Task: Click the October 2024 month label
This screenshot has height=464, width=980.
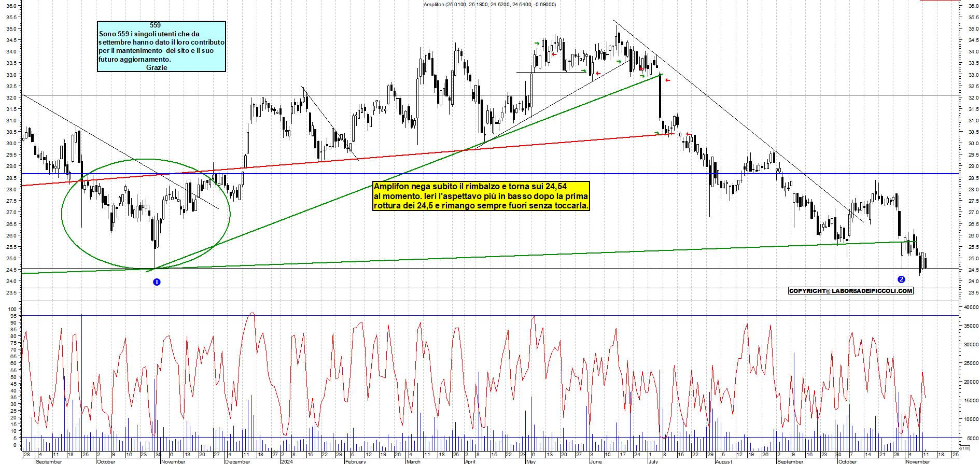Action: click(848, 461)
